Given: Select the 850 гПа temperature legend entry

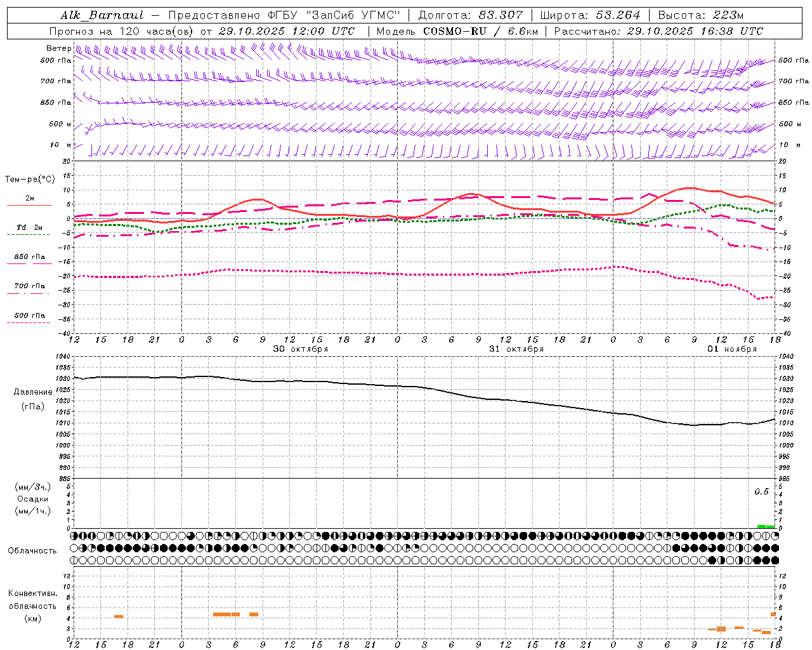Looking at the screenshot, I should point(29,257).
